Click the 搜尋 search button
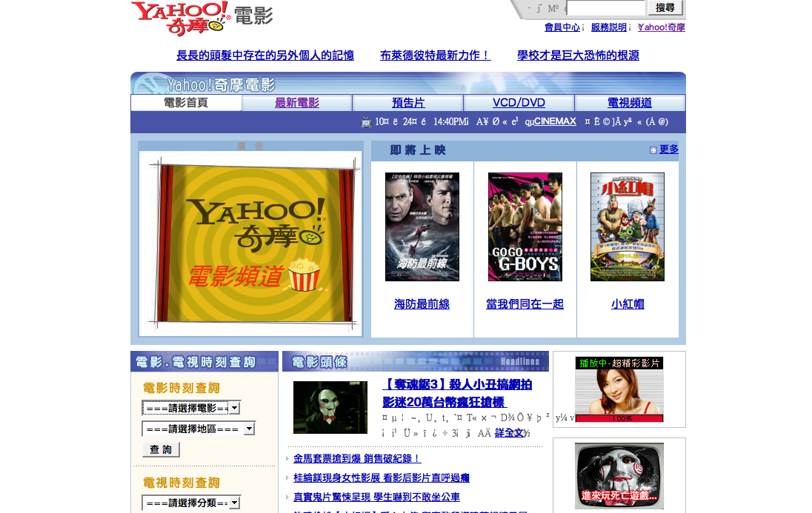 [x=665, y=7]
